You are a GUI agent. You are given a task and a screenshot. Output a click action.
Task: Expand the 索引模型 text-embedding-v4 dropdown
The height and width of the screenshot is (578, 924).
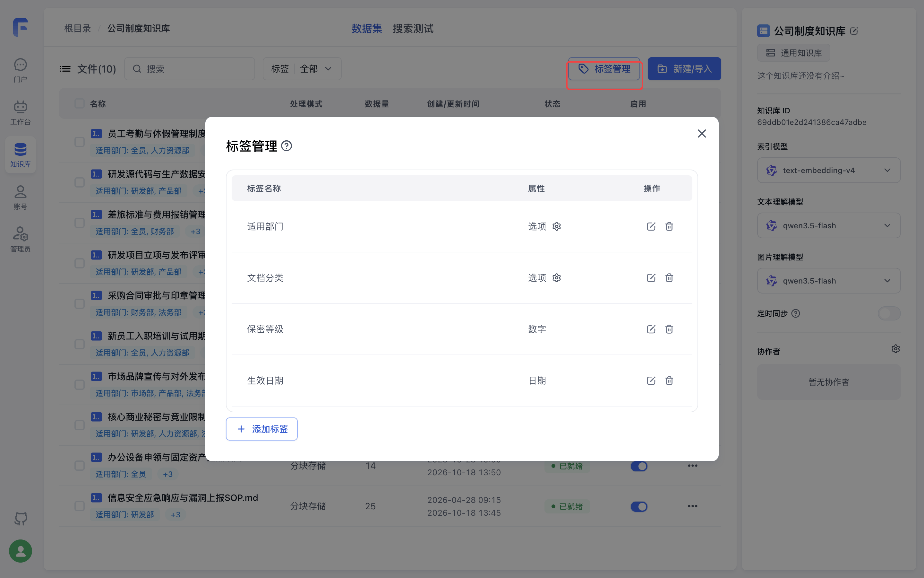pos(828,171)
